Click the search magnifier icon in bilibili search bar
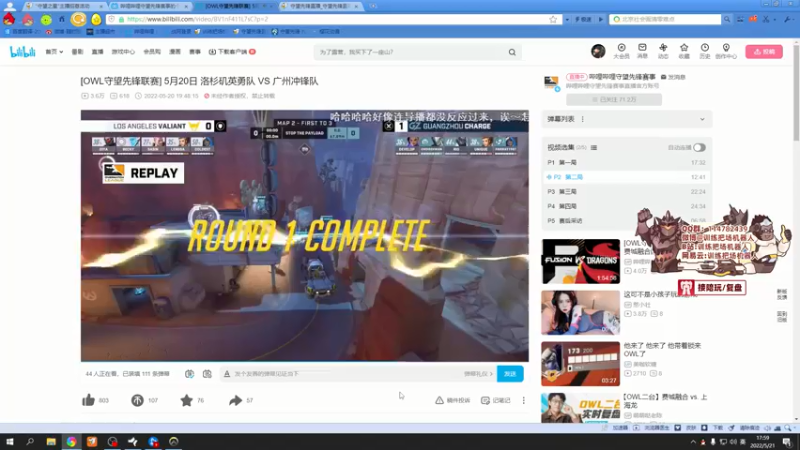The width and height of the screenshot is (800, 450). [x=512, y=52]
